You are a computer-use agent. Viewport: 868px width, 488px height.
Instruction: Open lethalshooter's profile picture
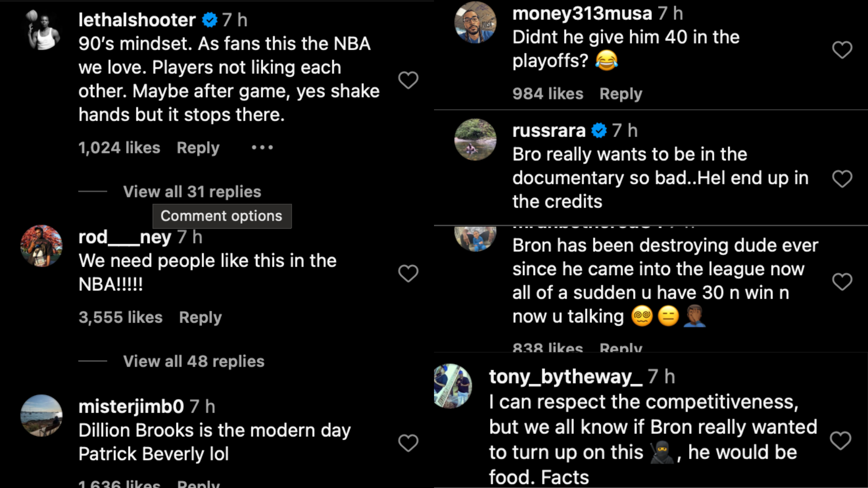tap(42, 31)
